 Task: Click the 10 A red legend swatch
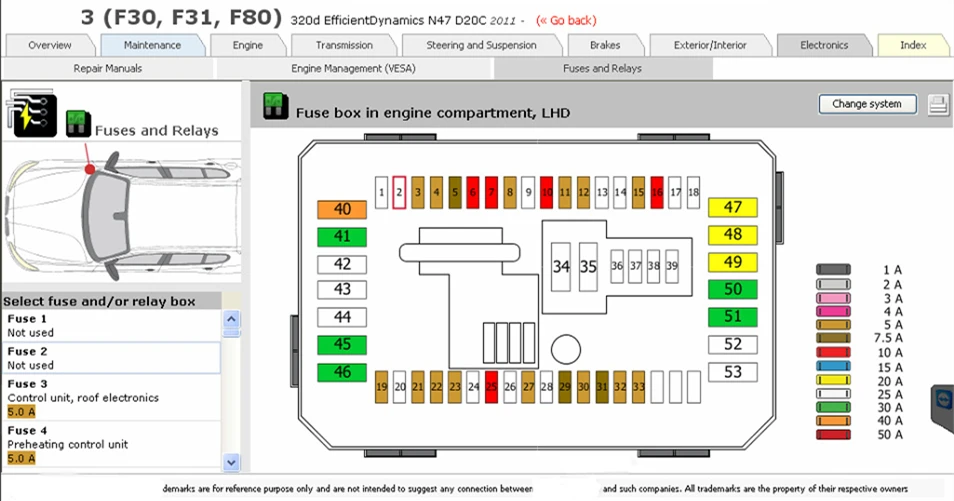(833, 352)
